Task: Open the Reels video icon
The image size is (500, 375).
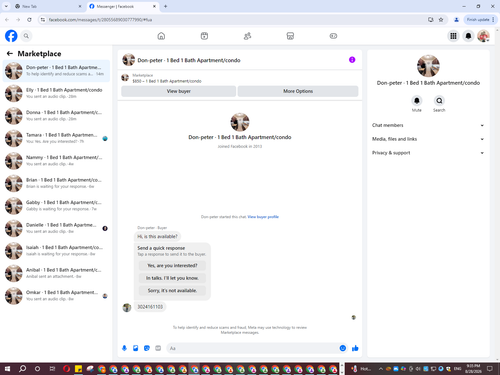Action: 204,36
